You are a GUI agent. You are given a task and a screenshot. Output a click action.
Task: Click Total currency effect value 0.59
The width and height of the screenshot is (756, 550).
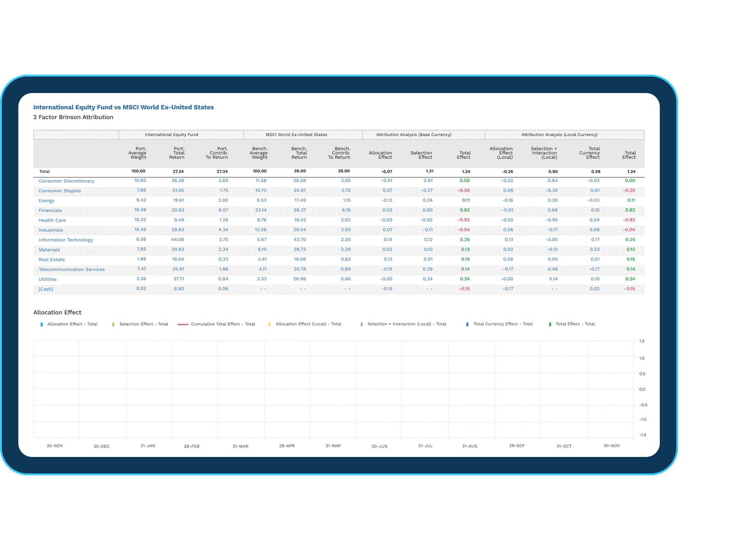[596, 172]
